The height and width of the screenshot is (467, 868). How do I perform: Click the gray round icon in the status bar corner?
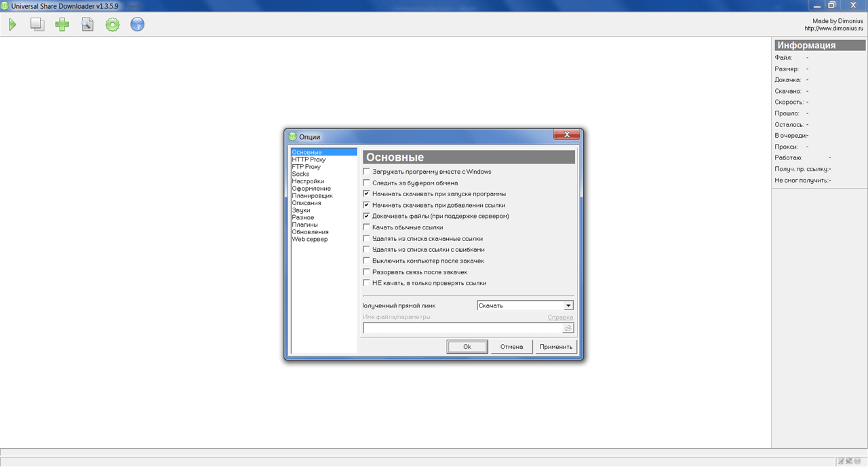coord(858,462)
